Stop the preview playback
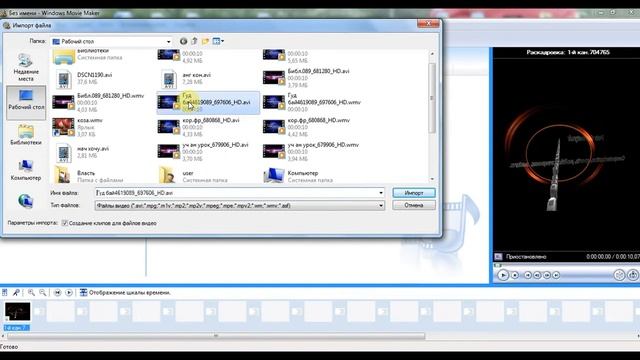This screenshot has height=360, width=640. (x=515, y=276)
